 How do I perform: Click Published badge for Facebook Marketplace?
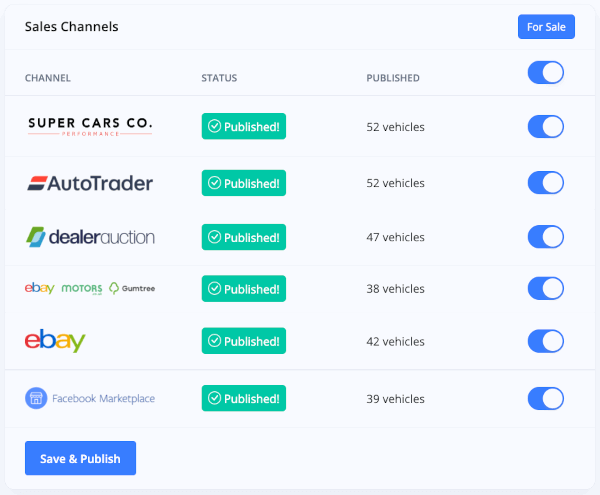click(244, 398)
